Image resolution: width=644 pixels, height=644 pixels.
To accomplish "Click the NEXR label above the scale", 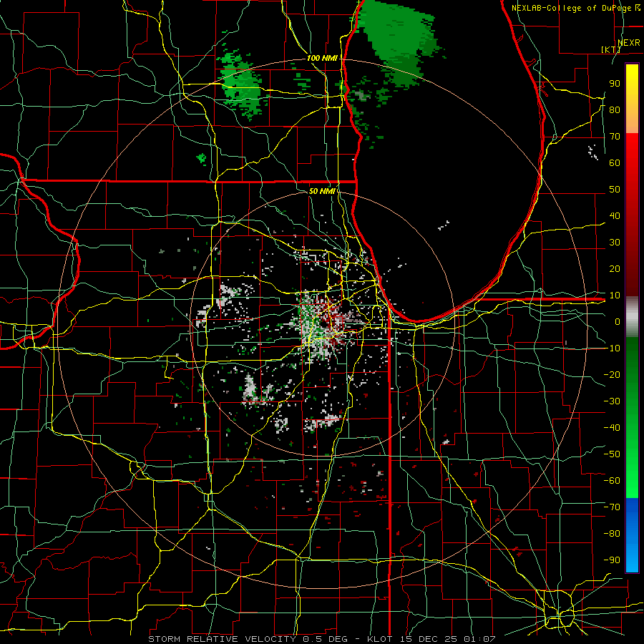I will pos(628,43).
